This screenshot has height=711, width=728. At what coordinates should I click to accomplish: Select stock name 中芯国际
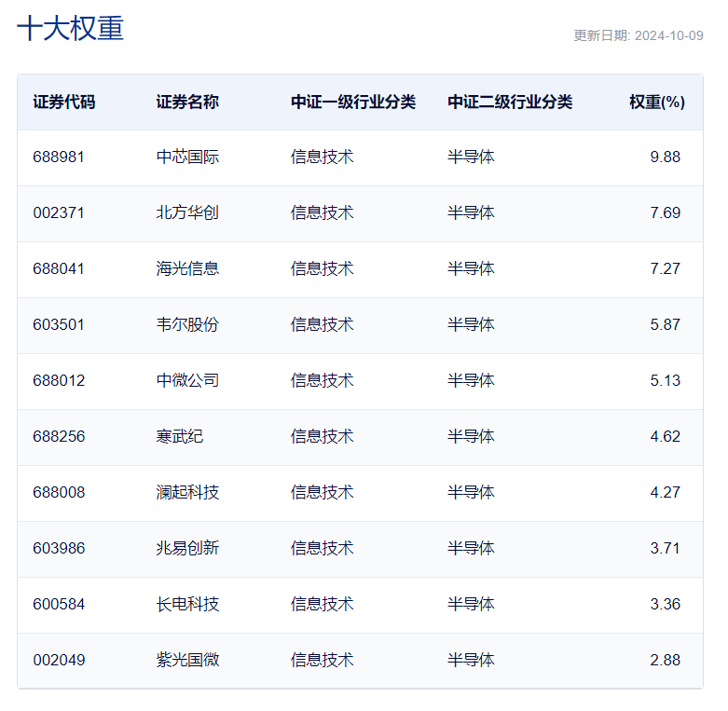point(187,157)
